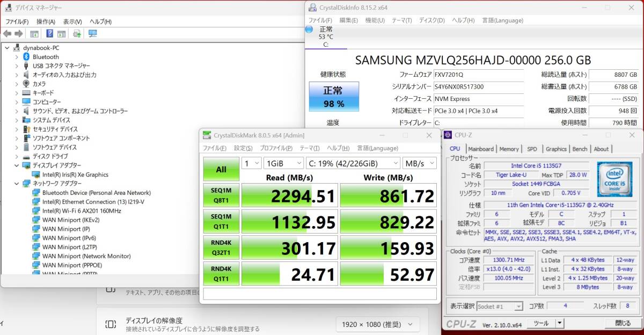Click the green All button in CrystalDiskMark
Image resolution: width=644 pixels, height=335 pixels.
pyautogui.click(x=221, y=169)
